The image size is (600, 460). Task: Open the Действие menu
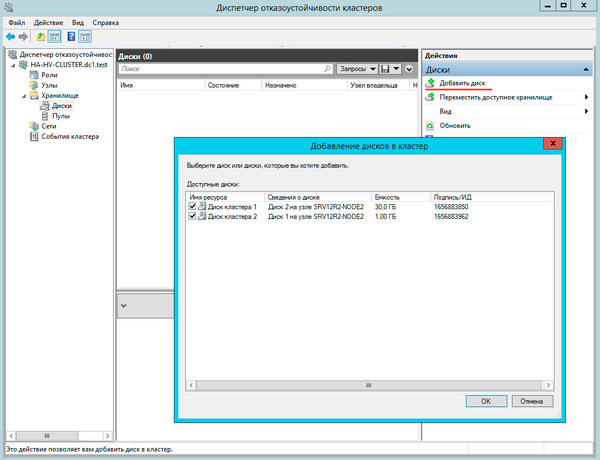tap(49, 21)
